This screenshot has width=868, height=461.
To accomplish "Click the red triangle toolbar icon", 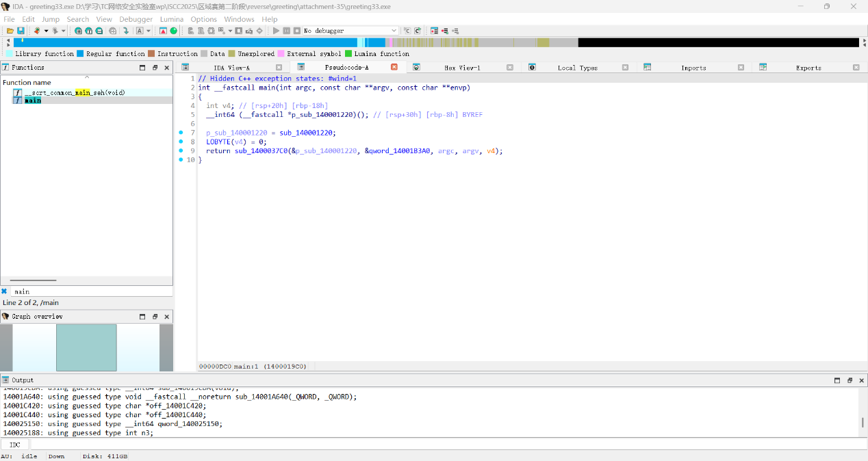I will click(163, 31).
